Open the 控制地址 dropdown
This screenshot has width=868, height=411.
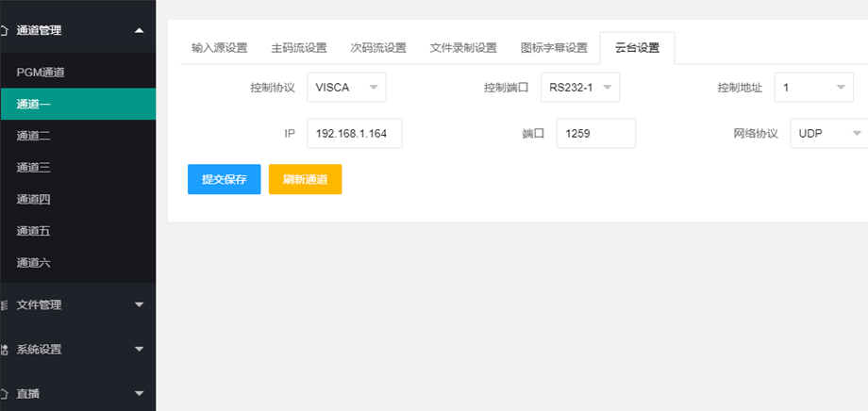pyautogui.click(x=813, y=88)
